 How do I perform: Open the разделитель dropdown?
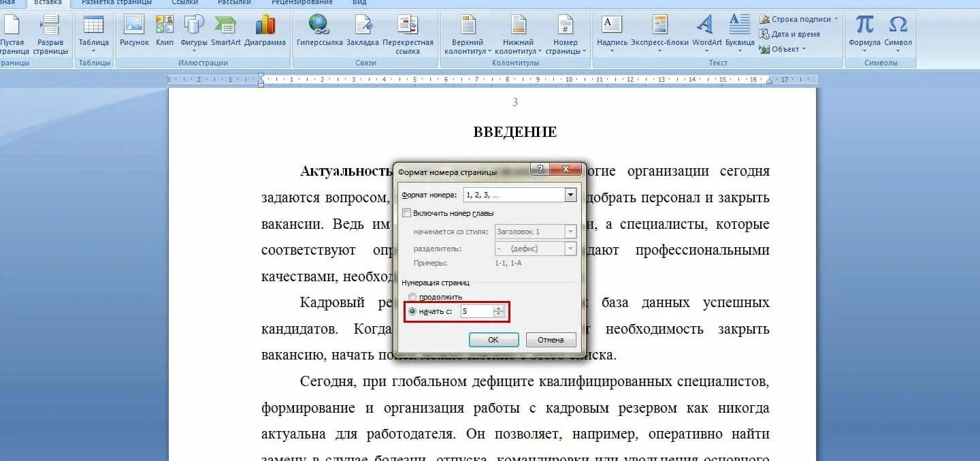(570, 249)
